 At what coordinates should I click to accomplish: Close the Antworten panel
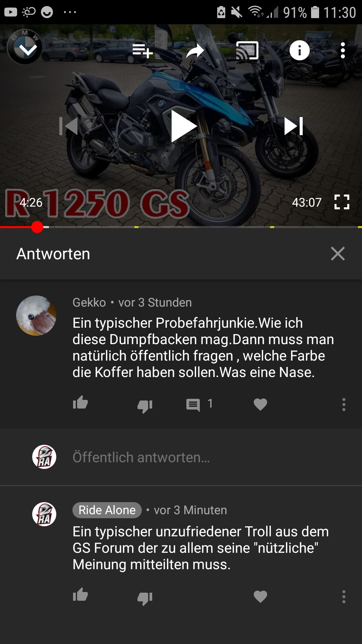pos(338,254)
